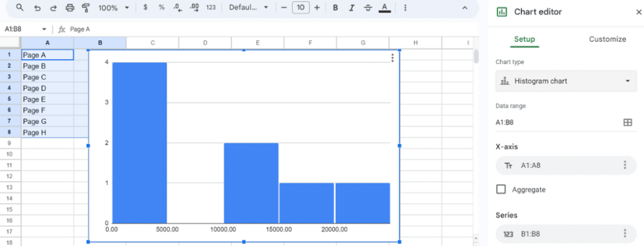Select column H header

415,43
